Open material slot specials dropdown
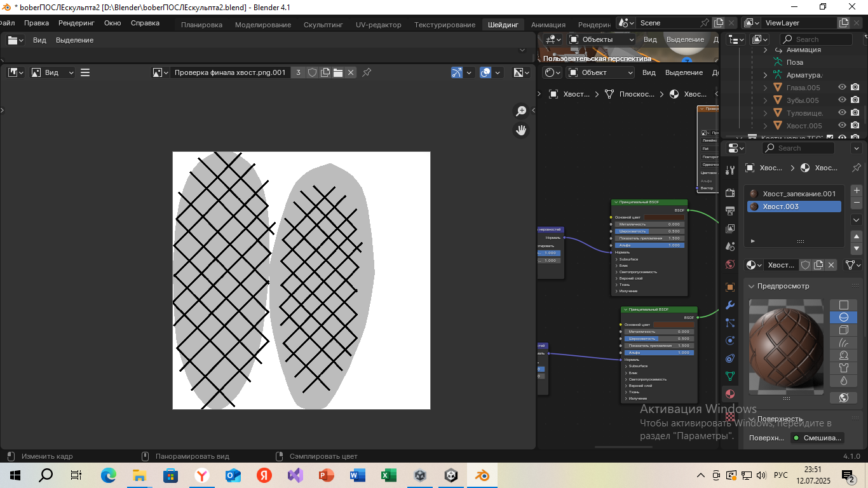 click(x=857, y=220)
